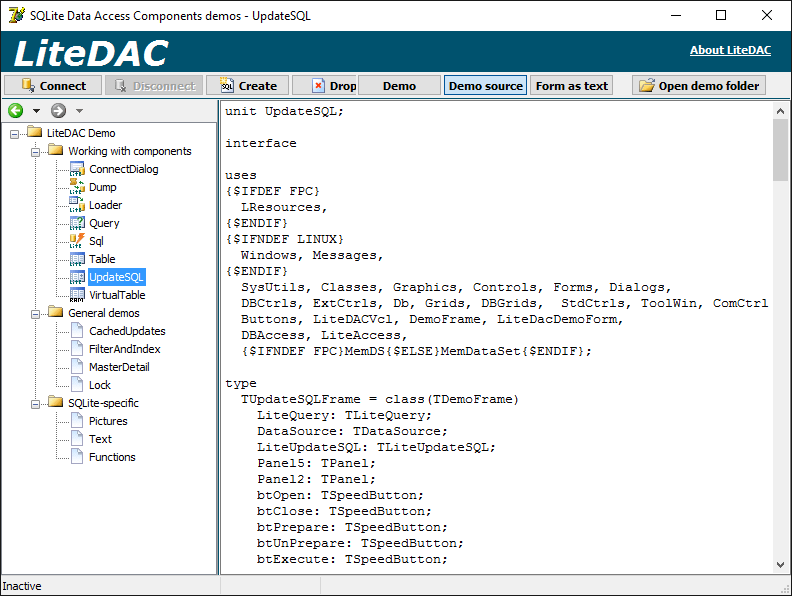Click the green back navigation arrow

click(15, 111)
